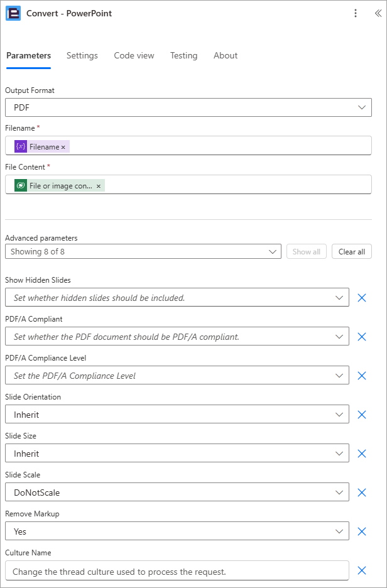
Task: Delete the File or image content token
Action: tap(98, 187)
